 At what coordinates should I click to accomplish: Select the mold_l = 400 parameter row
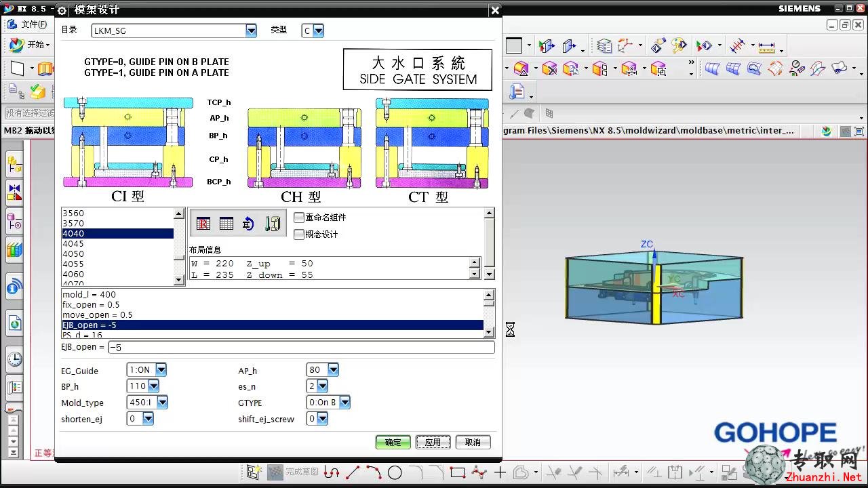[273, 294]
